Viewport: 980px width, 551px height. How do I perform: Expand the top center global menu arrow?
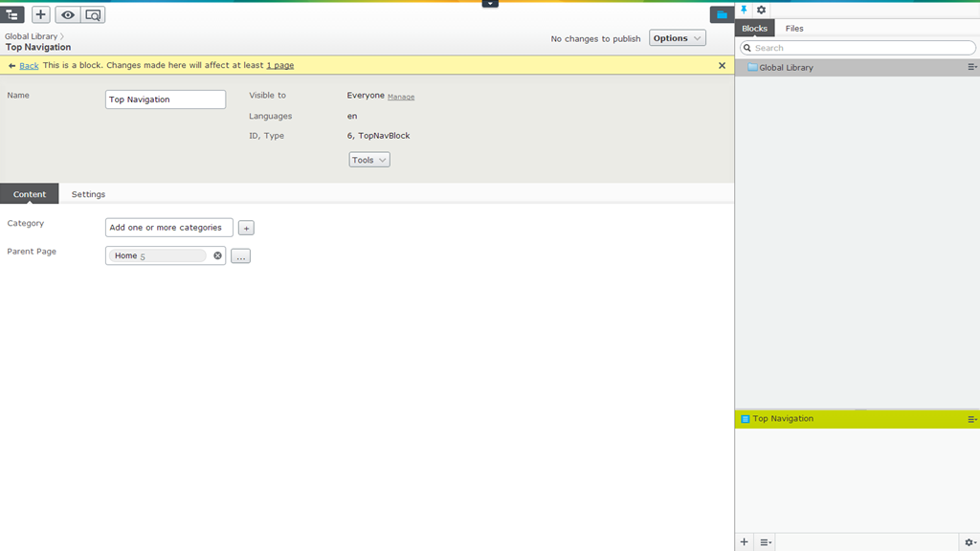tap(490, 4)
